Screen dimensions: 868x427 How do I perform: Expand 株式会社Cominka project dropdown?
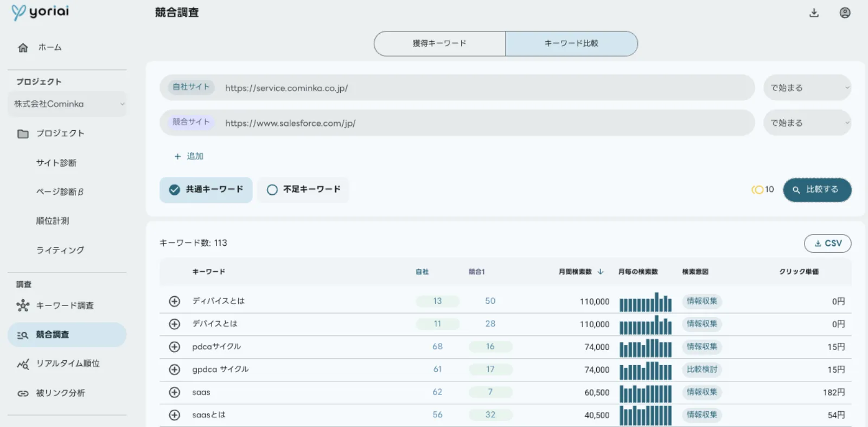click(x=67, y=104)
